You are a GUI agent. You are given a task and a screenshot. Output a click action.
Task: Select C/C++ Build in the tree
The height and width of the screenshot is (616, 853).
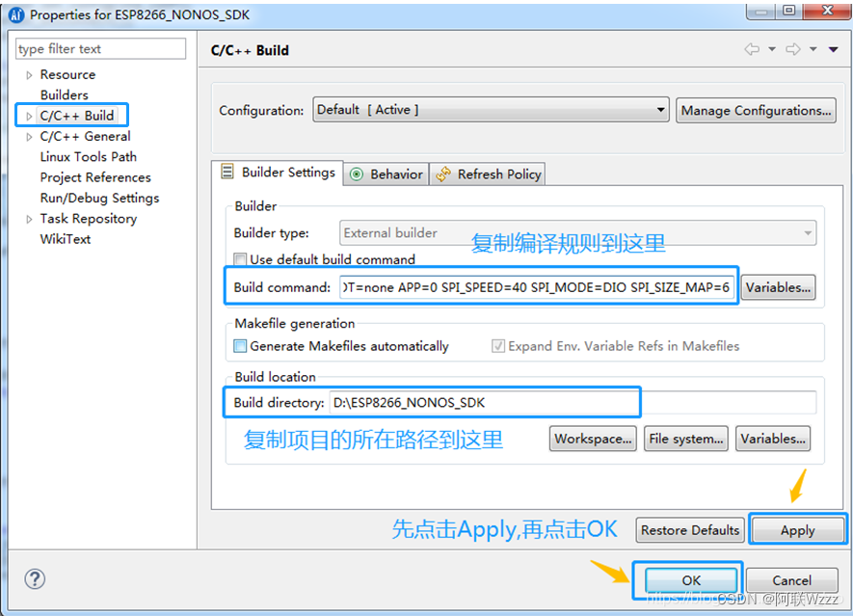click(77, 116)
